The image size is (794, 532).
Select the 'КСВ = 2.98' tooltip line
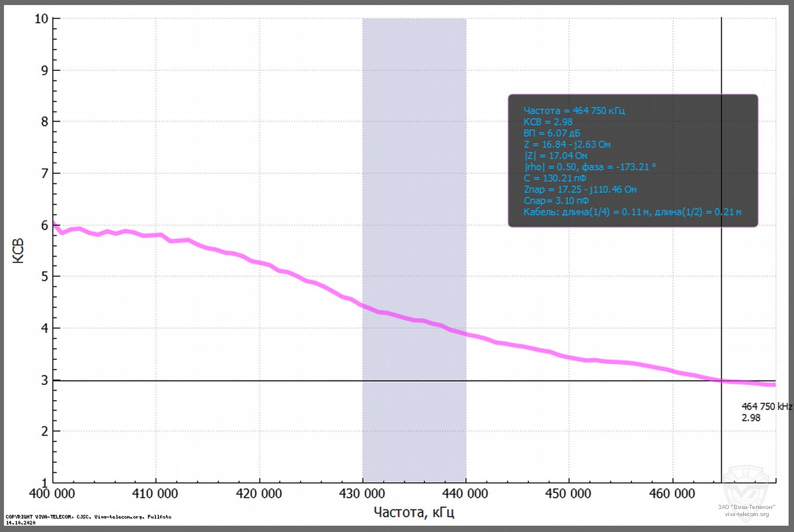tap(548, 122)
